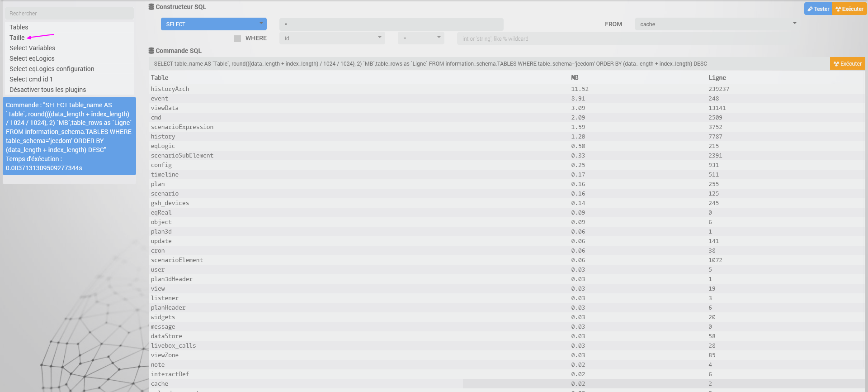Click the config table name cell
868x392 pixels.
(x=161, y=165)
